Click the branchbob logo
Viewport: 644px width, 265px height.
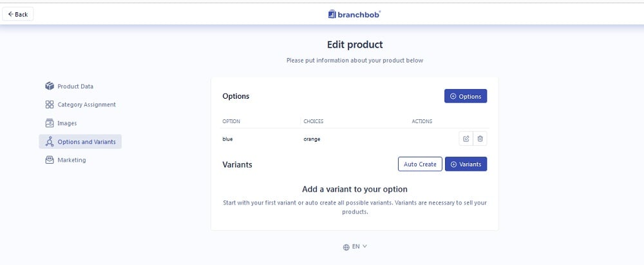tap(354, 14)
